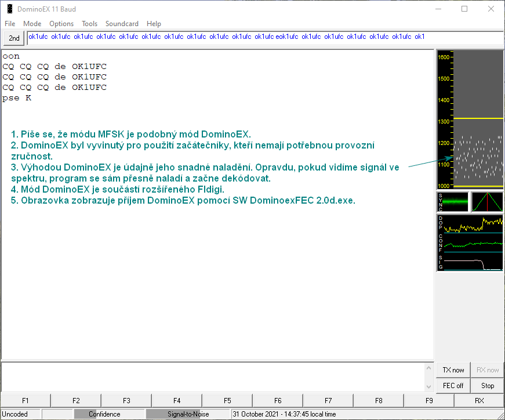
Task: Open the Soundcard menu
Action: coord(122,24)
